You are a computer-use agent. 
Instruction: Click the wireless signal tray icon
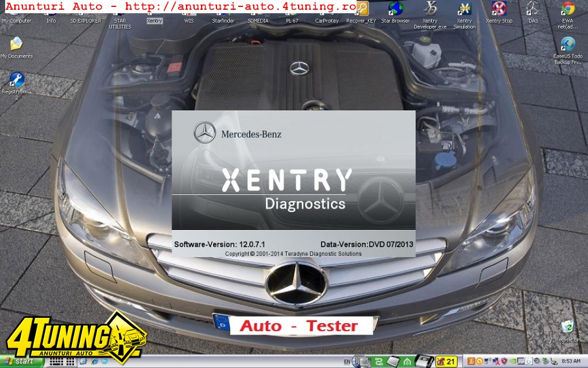pos(488,361)
